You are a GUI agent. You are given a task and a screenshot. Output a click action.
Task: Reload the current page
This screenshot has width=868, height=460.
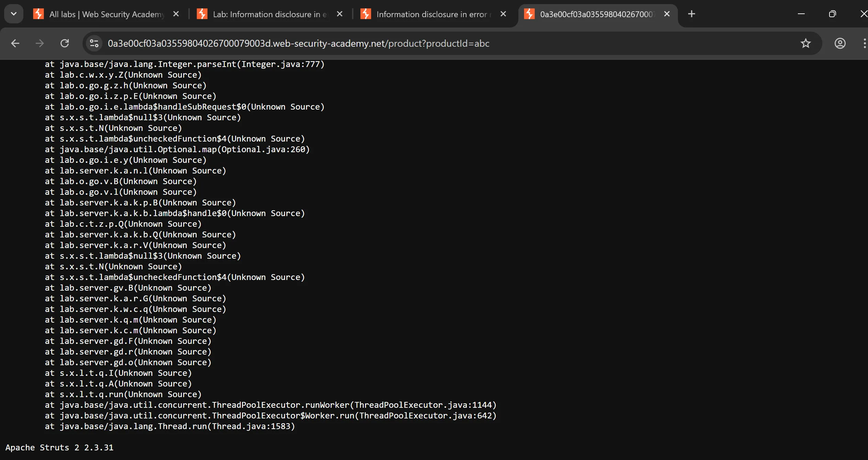pos(65,43)
